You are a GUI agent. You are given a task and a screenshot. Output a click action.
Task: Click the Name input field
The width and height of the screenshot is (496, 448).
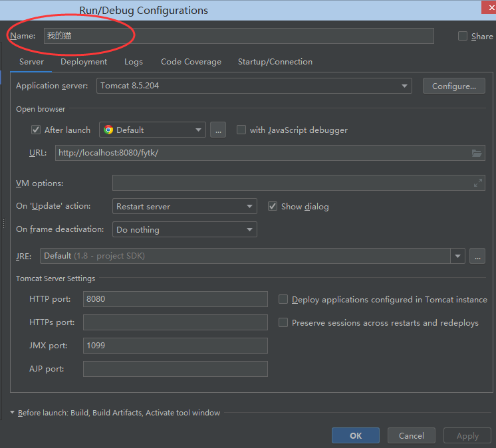point(239,36)
